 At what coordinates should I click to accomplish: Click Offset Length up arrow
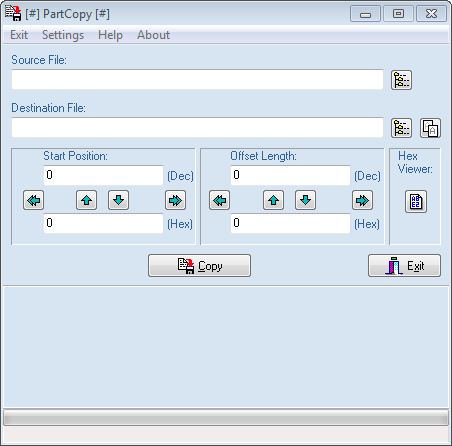click(273, 200)
